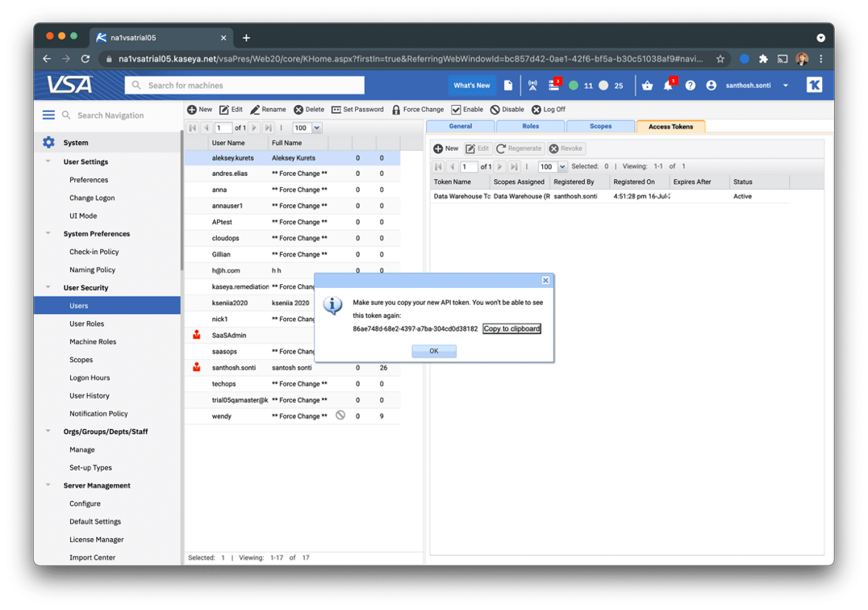The image size is (868, 610).
Task: Click New user in the top toolbar
Action: pyautogui.click(x=199, y=110)
